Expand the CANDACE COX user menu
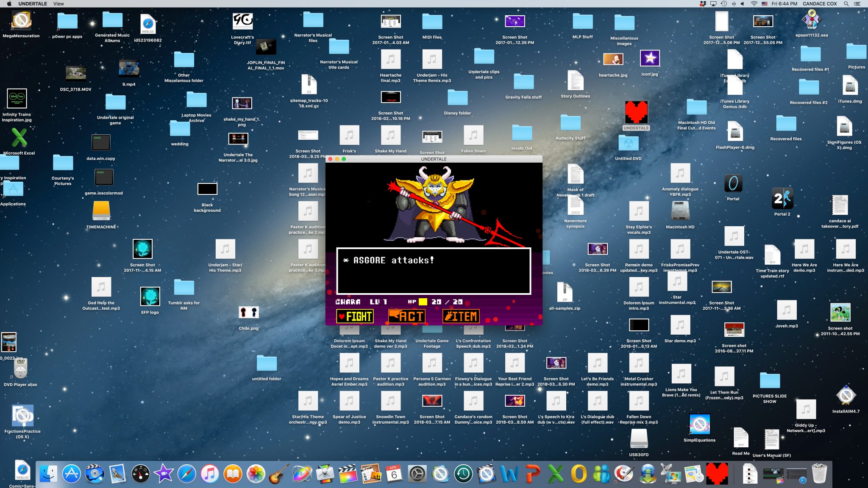 (x=819, y=4)
